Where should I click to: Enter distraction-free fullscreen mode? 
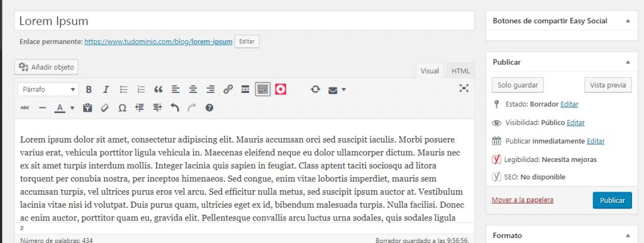464,88
